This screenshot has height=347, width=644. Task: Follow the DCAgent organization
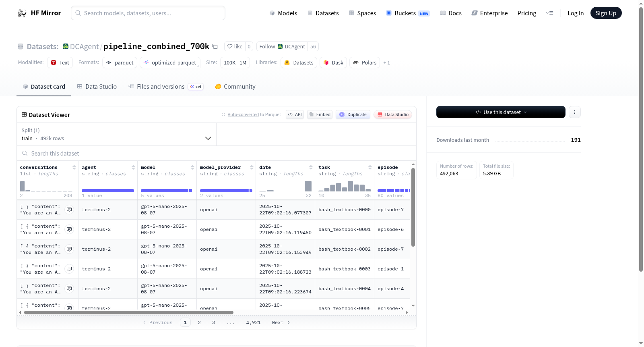(x=282, y=46)
